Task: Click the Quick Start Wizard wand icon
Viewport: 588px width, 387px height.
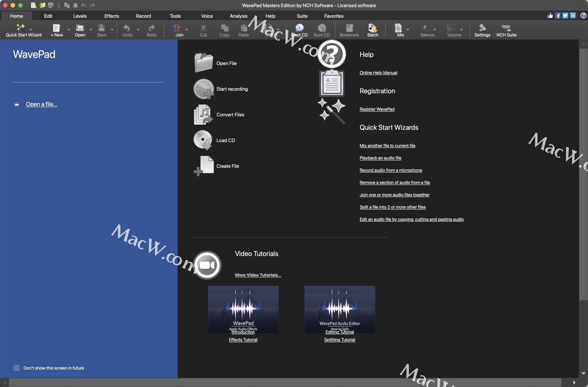Action: (x=21, y=28)
